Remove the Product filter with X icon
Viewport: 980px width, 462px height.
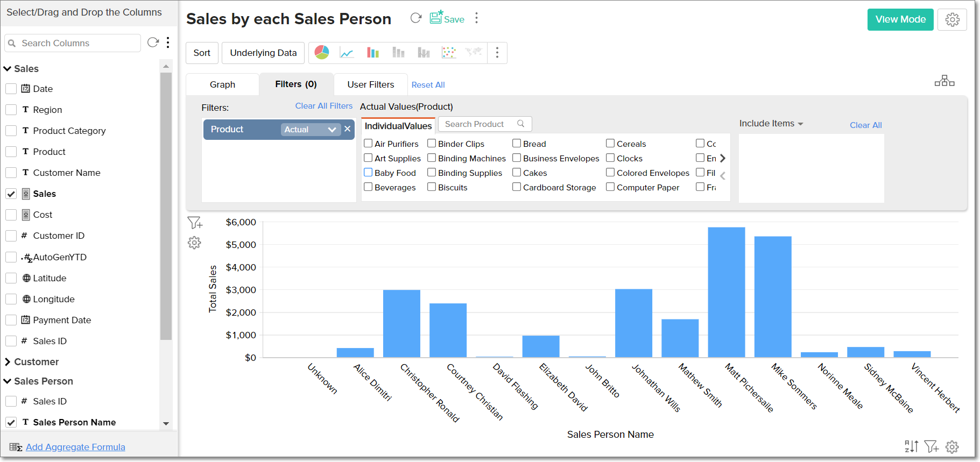point(348,129)
